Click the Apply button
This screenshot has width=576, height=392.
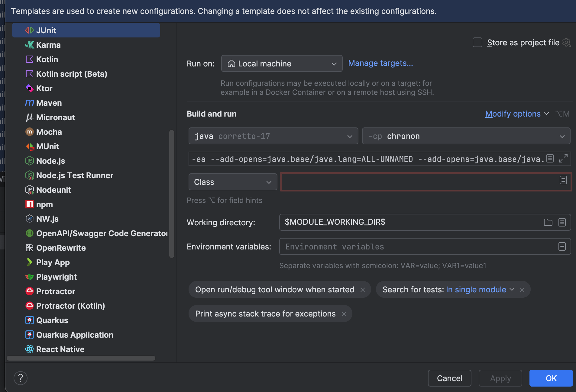[x=500, y=378]
